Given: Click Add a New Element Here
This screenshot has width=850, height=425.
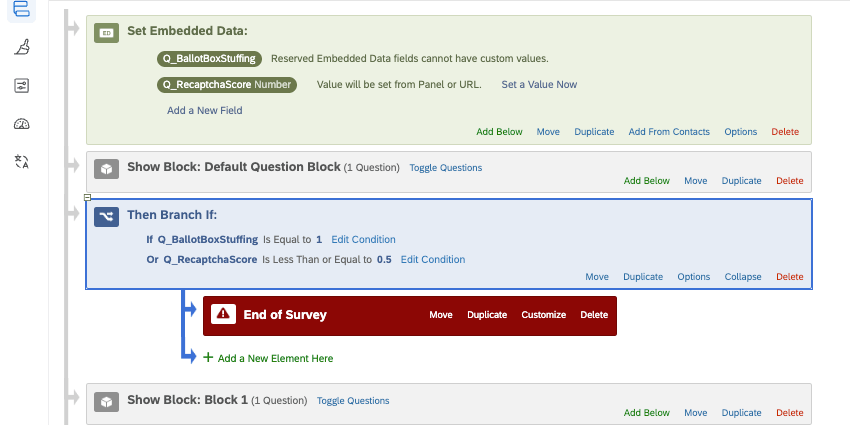Looking at the screenshot, I should 275,358.
